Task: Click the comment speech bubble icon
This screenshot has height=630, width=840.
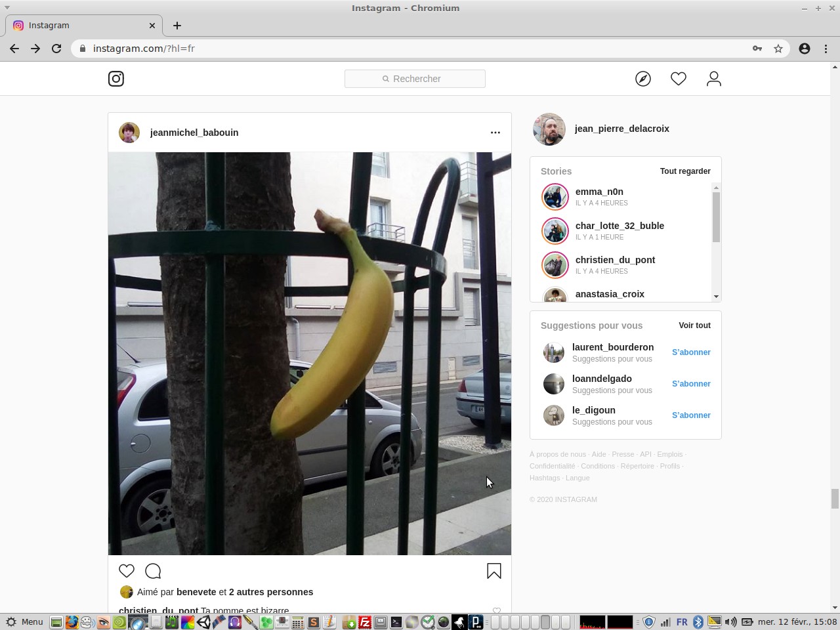Action: click(x=153, y=571)
